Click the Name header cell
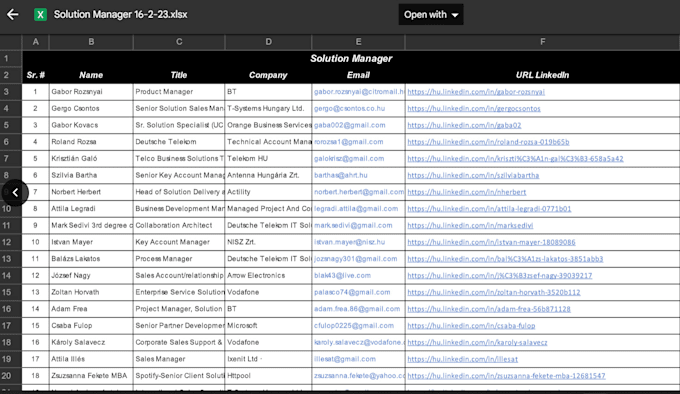Viewport: 680px width, 394px height. click(91, 75)
